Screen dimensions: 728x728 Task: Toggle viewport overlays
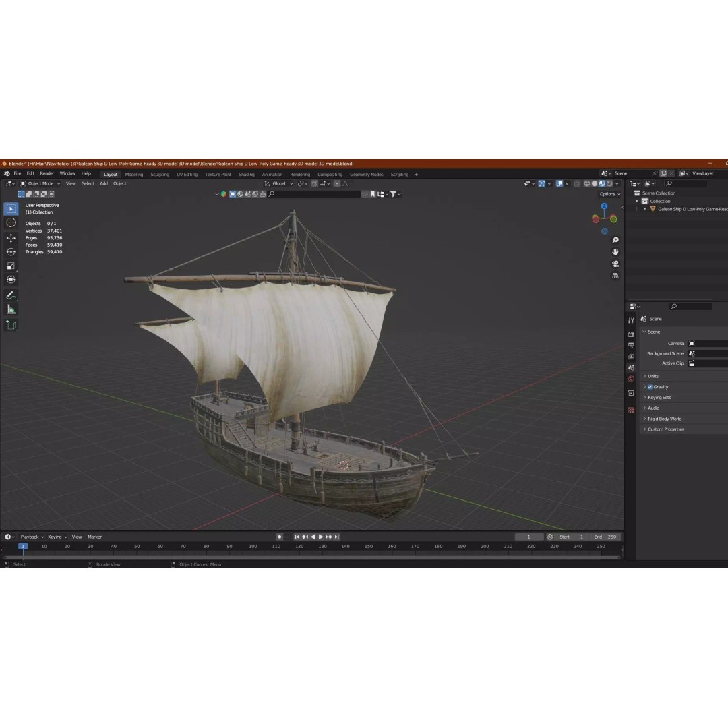coord(559,183)
